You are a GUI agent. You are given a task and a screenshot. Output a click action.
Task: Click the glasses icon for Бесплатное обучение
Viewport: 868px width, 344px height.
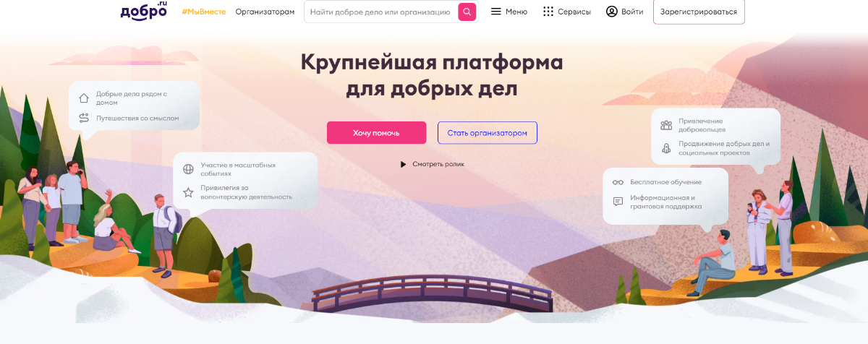(618, 182)
